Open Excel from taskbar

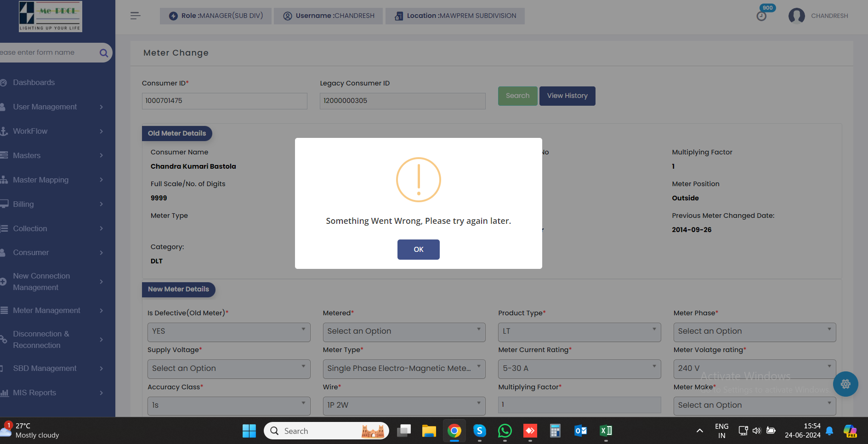pos(606,431)
